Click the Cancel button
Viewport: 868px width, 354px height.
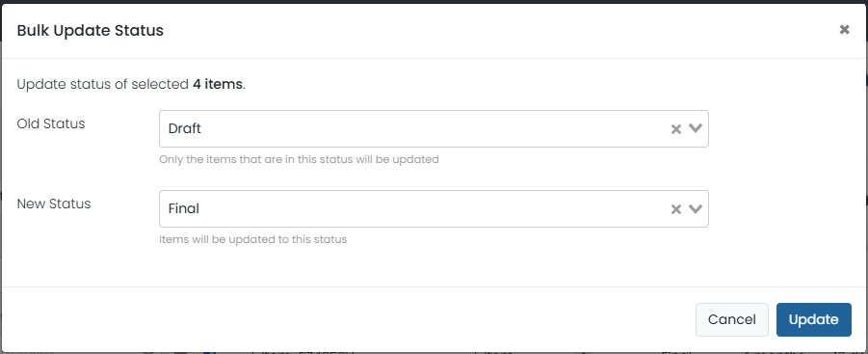(x=732, y=319)
